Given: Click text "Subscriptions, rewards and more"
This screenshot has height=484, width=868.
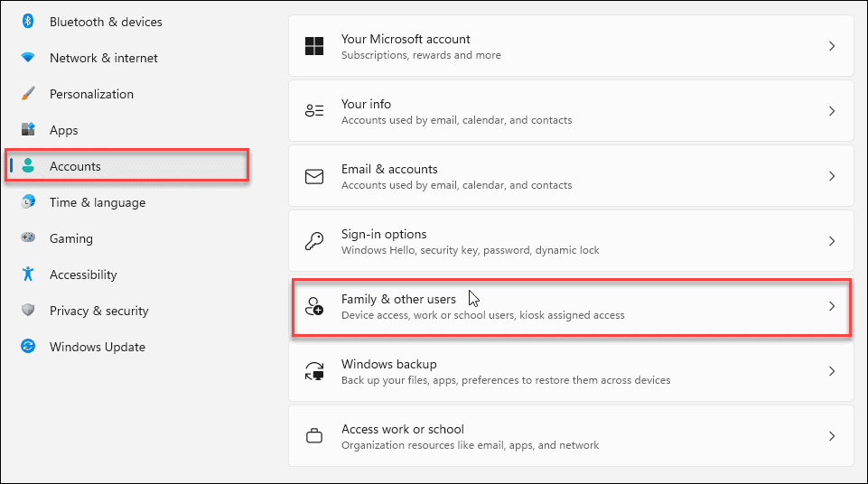Looking at the screenshot, I should (x=421, y=55).
